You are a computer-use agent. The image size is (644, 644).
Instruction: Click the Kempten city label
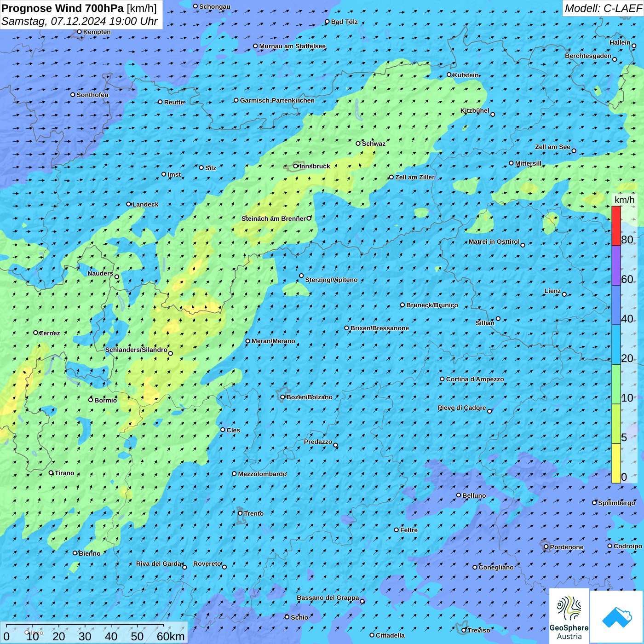click(97, 32)
